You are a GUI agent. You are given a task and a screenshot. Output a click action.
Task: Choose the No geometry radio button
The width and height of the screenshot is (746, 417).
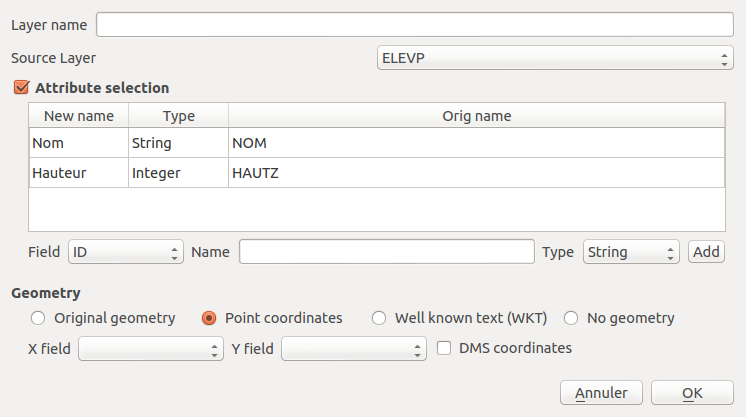pos(571,318)
